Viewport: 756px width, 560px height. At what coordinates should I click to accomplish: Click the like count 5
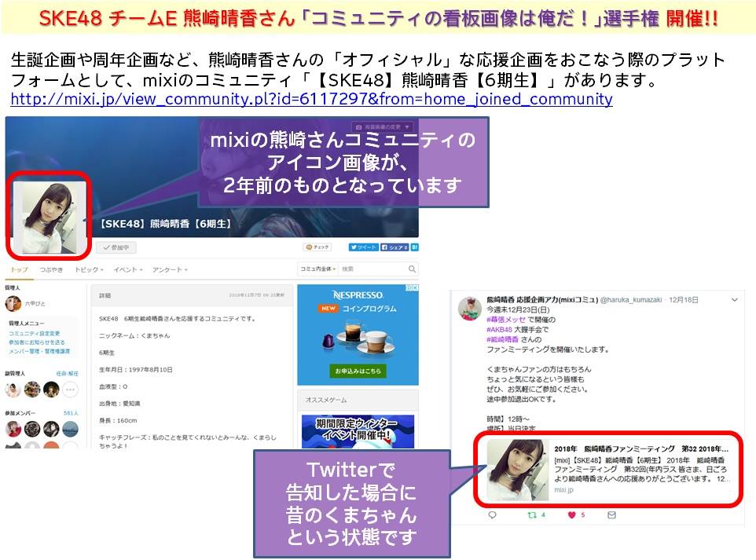pyautogui.click(x=583, y=515)
